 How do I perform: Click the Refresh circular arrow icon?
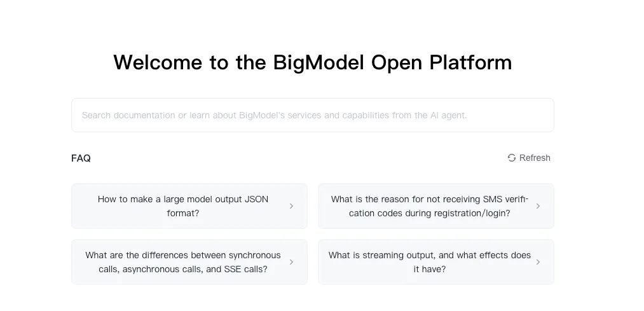512,158
